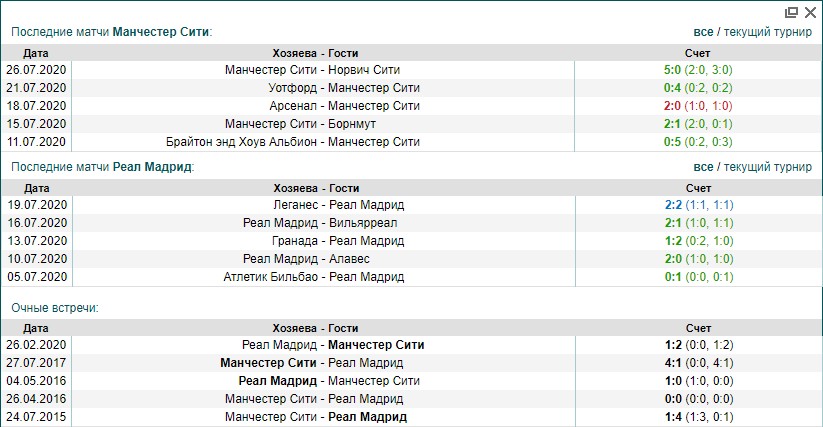Click 'все' link for Реал Мадрид matches
The height and width of the screenshot is (427, 823).
pos(704,167)
